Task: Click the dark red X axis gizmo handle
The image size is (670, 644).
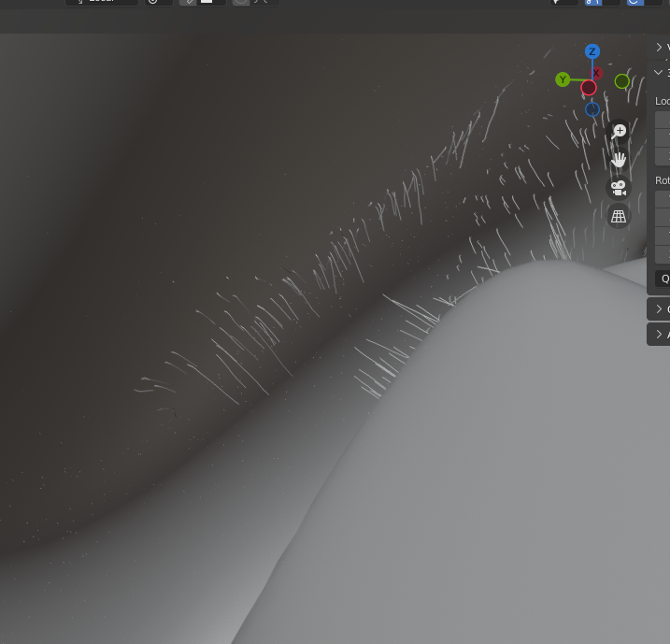Action: coord(596,73)
